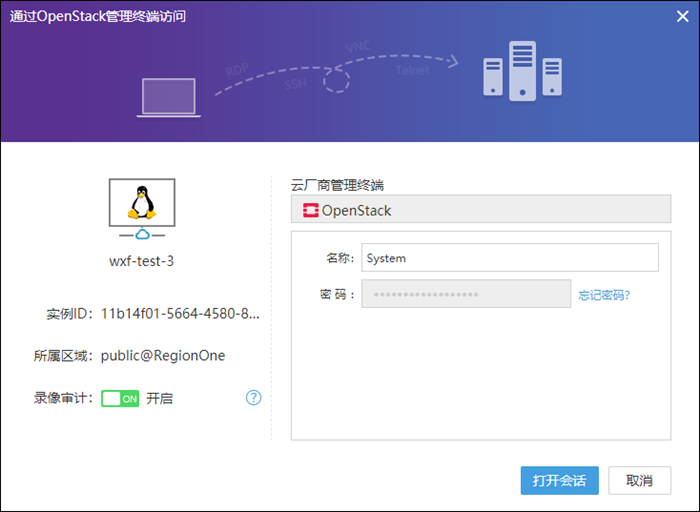Click the instance name wxf-test-3
Viewport: 700px width, 512px height.
[x=142, y=261]
